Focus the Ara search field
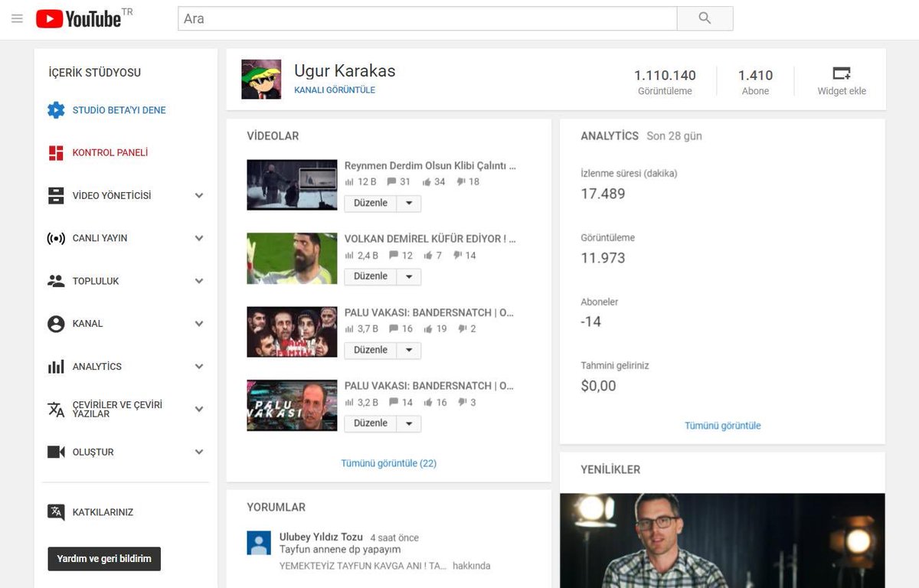Image resolution: width=919 pixels, height=588 pixels. click(427, 18)
